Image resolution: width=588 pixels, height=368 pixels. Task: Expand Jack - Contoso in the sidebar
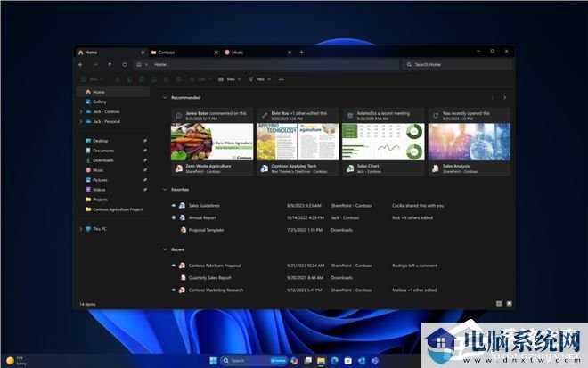(x=81, y=111)
